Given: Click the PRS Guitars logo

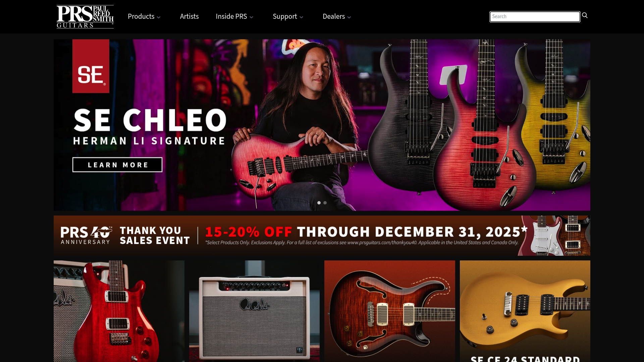Looking at the screenshot, I should 85,17.
